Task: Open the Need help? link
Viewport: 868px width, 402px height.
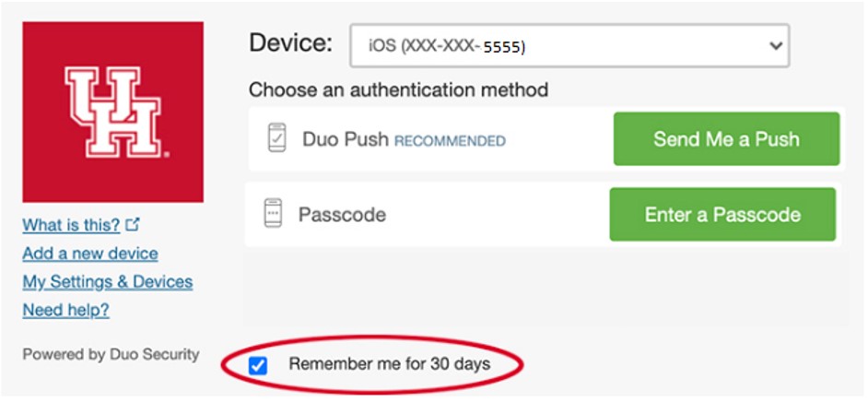Action: point(65,311)
